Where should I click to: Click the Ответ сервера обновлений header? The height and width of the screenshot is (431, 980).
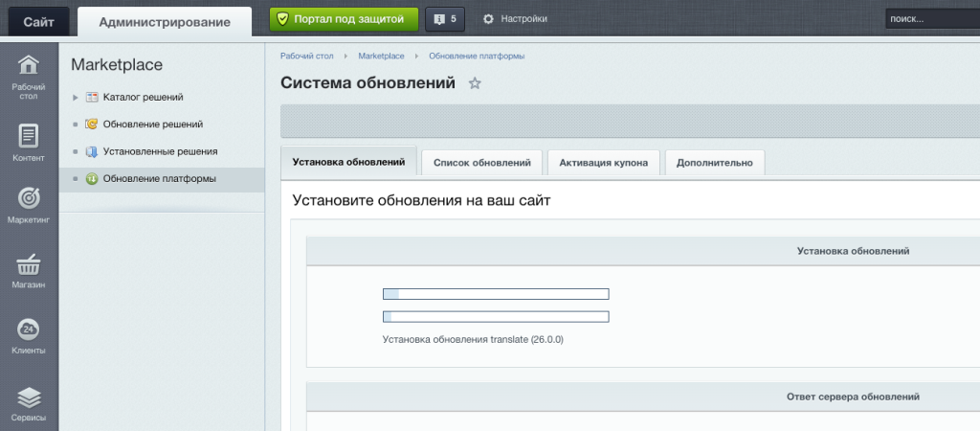tap(853, 397)
